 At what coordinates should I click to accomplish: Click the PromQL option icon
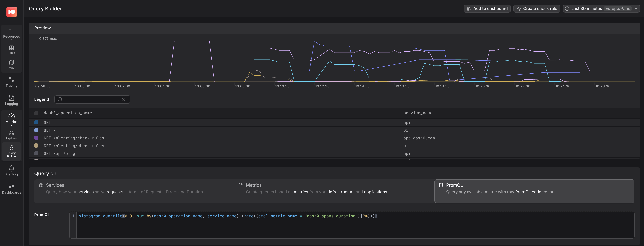point(441,185)
